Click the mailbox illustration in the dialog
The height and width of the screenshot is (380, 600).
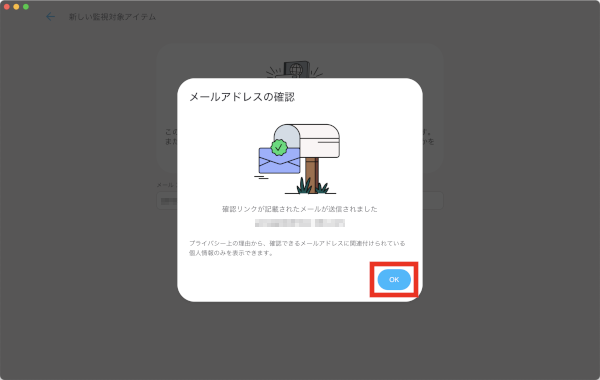coord(297,159)
